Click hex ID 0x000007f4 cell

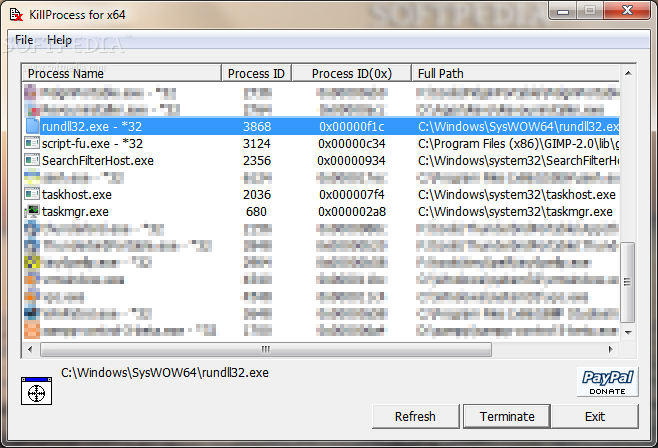coord(352,195)
